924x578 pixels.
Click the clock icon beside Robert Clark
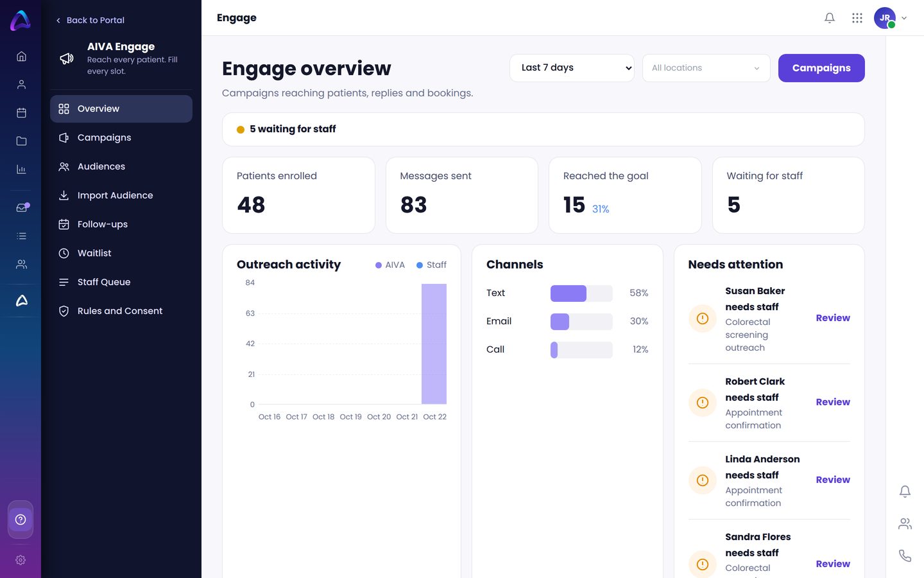point(703,403)
